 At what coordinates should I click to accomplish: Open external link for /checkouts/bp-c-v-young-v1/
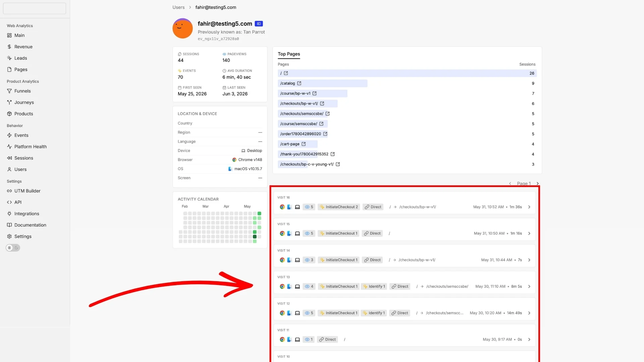338,164
